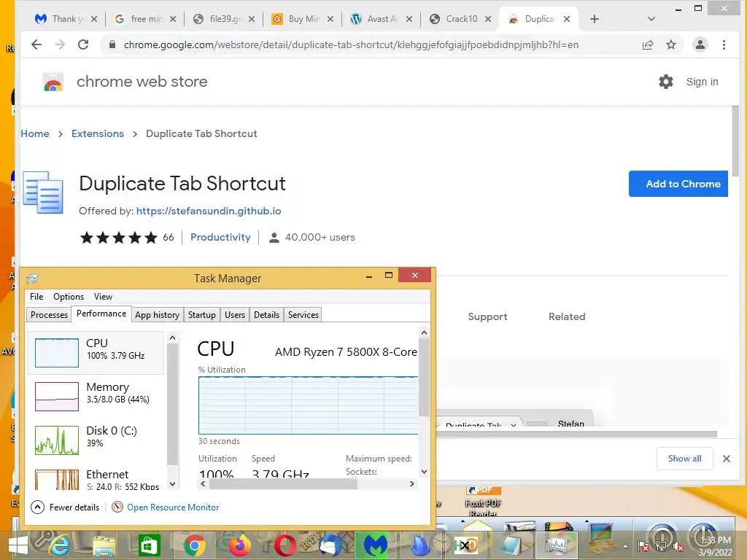Viewport: 747px width, 560px height.
Task: Open the Options menu in Task Manager
Action: [68, 297]
